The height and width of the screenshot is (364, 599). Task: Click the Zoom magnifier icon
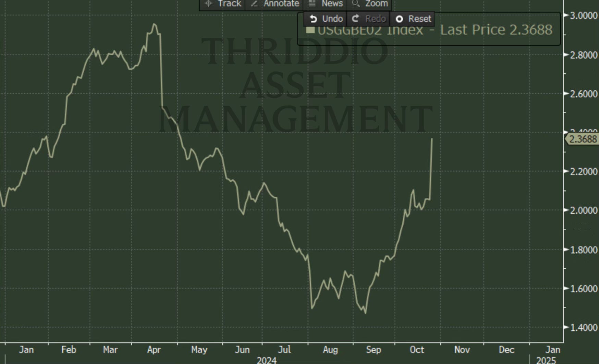coord(356,4)
